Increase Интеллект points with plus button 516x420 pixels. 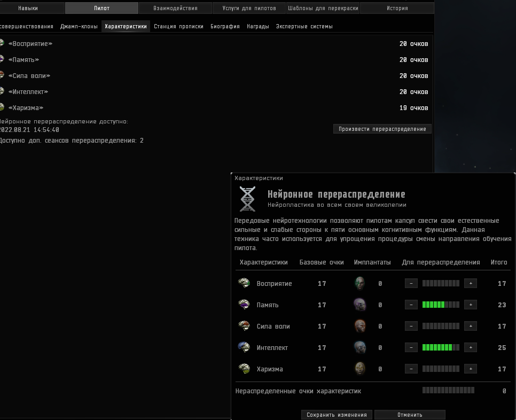[471, 347]
